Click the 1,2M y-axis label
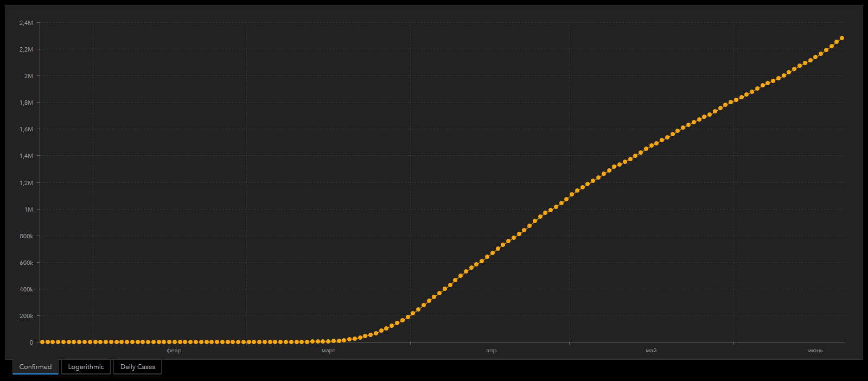Image resolution: width=868 pixels, height=381 pixels. 26,183
